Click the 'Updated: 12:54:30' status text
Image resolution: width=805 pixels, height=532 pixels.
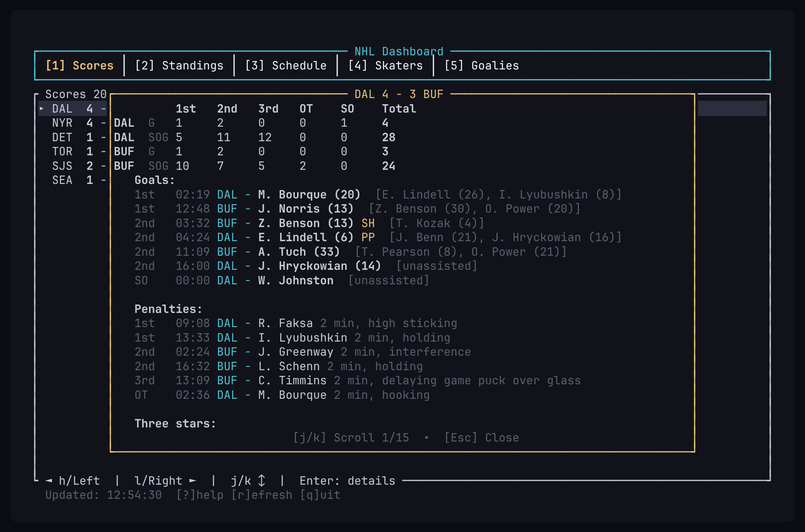pos(103,495)
